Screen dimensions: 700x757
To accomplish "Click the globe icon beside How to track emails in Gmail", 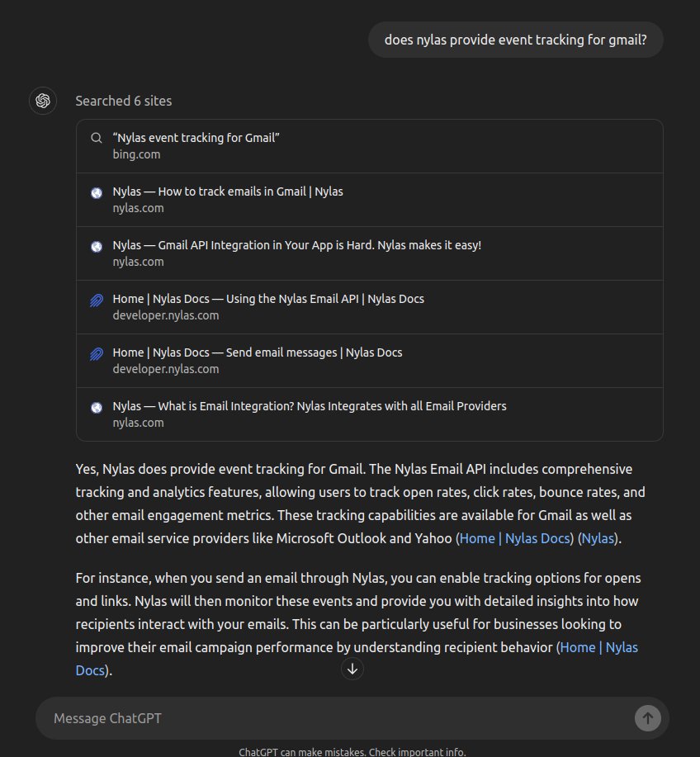I will tap(97, 193).
